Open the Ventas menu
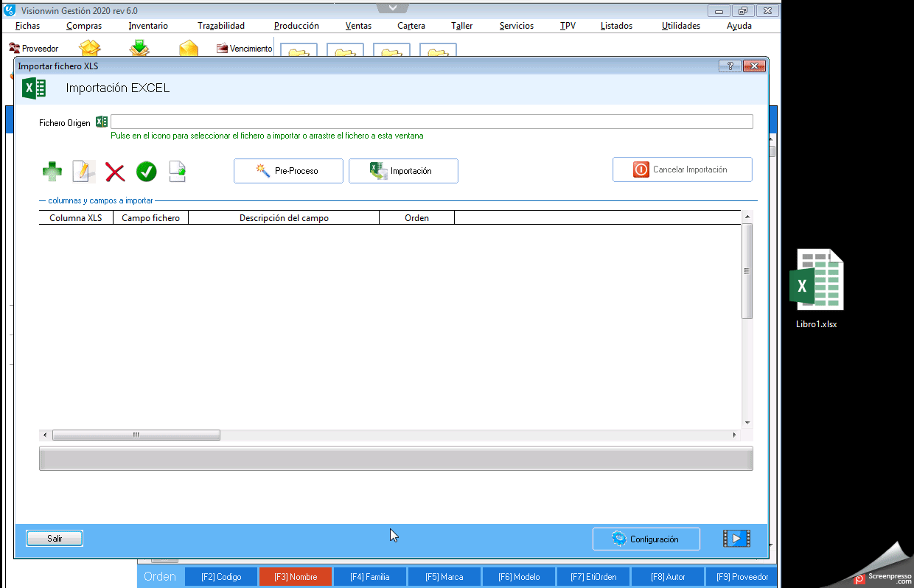The width and height of the screenshot is (914, 588). (x=359, y=26)
